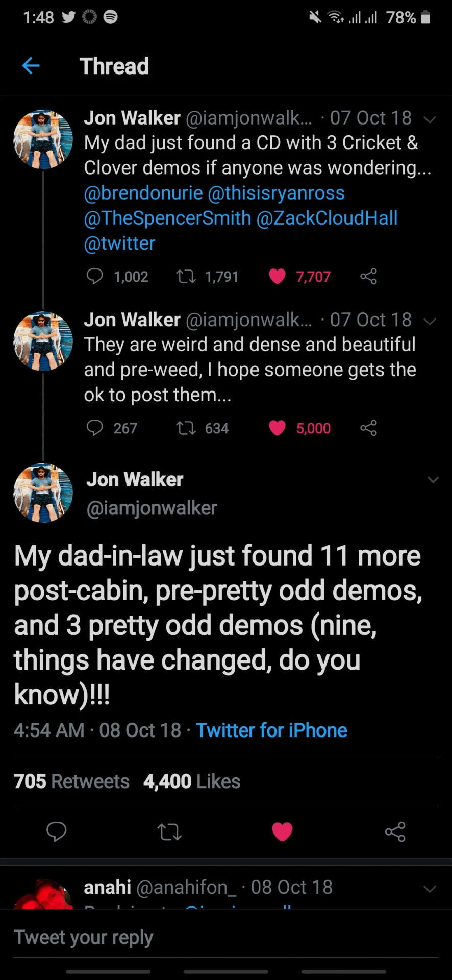The width and height of the screenshot is (452, 980).
Task: View the 705 Retweets list
Action: click(x=71, y=781)
